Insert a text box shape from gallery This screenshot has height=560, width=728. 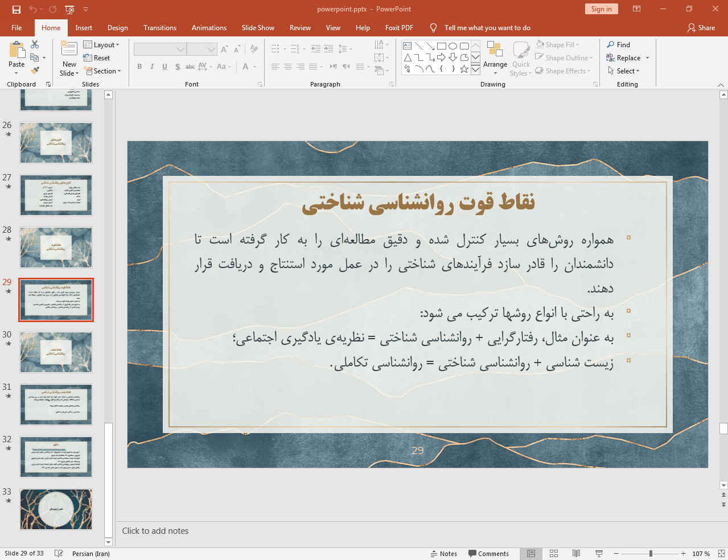pyautogui.click(x=407, y=46)
